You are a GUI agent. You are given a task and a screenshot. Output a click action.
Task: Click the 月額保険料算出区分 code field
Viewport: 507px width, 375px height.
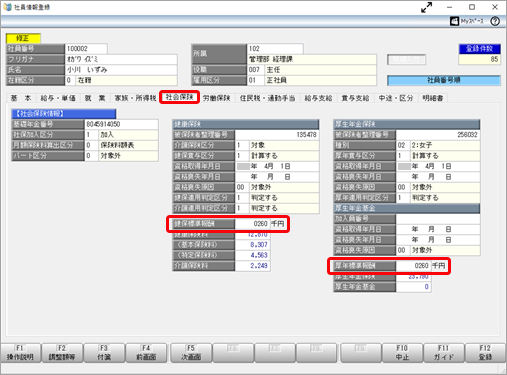[92, 145]
